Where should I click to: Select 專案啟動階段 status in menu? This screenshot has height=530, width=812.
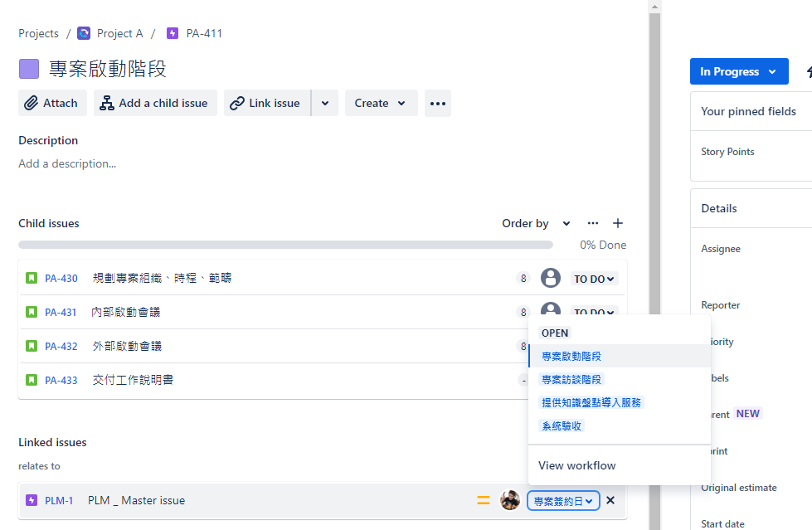(620, 357)
